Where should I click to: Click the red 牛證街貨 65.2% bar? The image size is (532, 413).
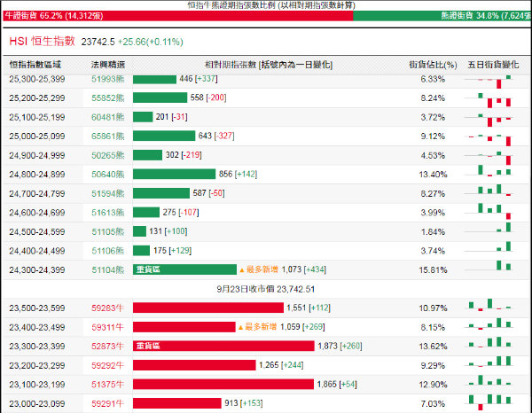pos(178,16)
